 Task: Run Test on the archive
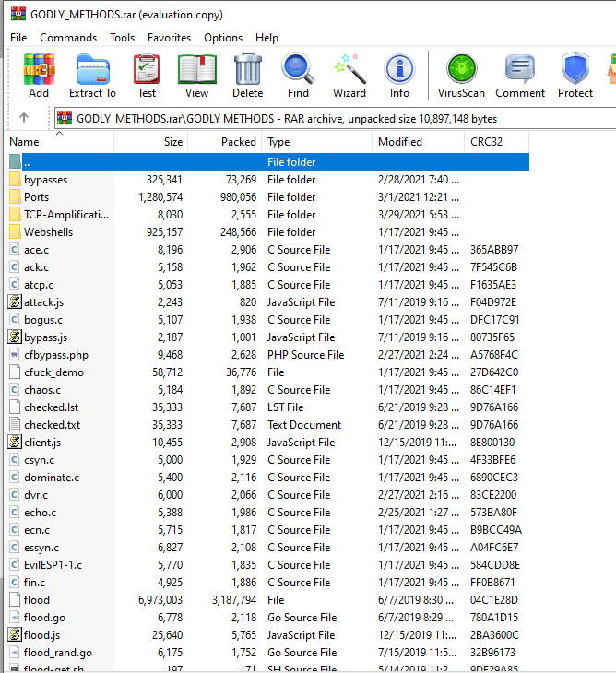point(147,76)
